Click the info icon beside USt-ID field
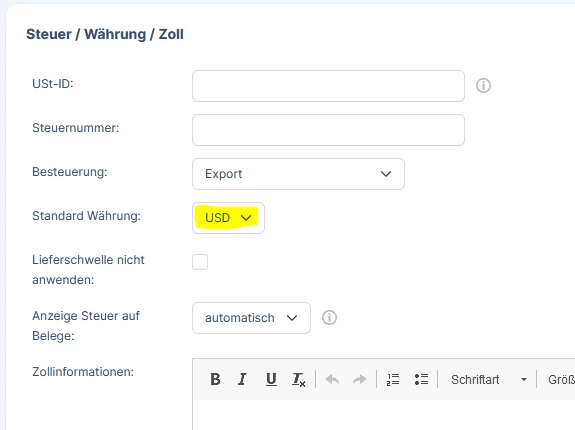This screenshot has height=430, width=575. click(x=483, y=85)
